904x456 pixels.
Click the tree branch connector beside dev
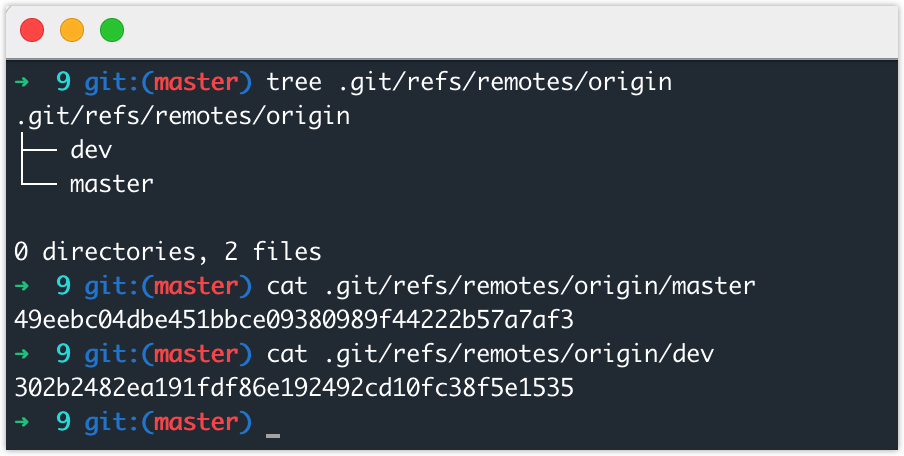38,150
